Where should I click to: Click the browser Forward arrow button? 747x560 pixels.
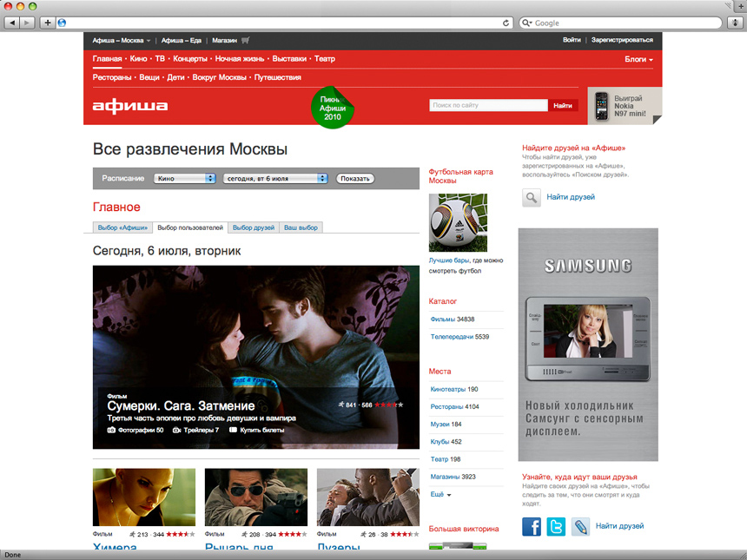pyautogui.click(x=27, y=23)
